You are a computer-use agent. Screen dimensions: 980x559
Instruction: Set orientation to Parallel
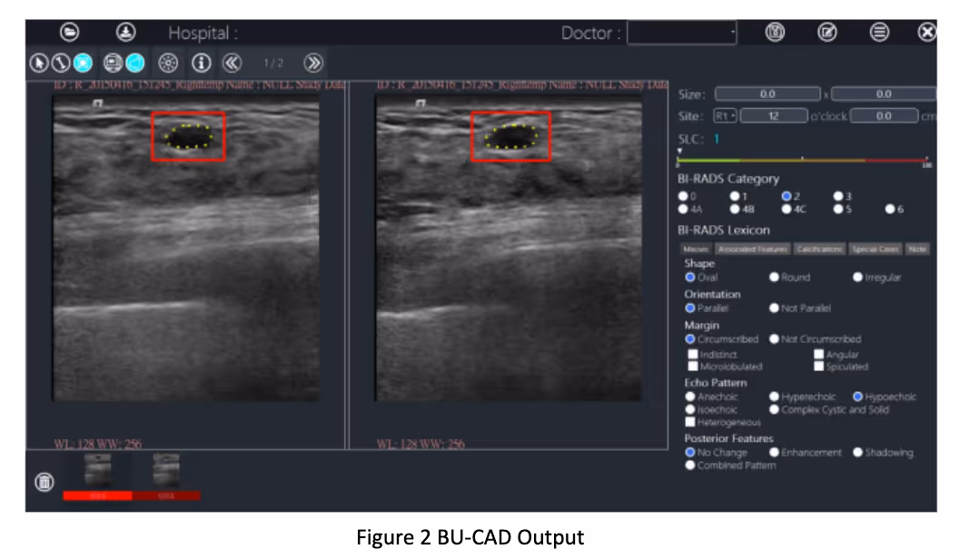[x=690, y=308]
